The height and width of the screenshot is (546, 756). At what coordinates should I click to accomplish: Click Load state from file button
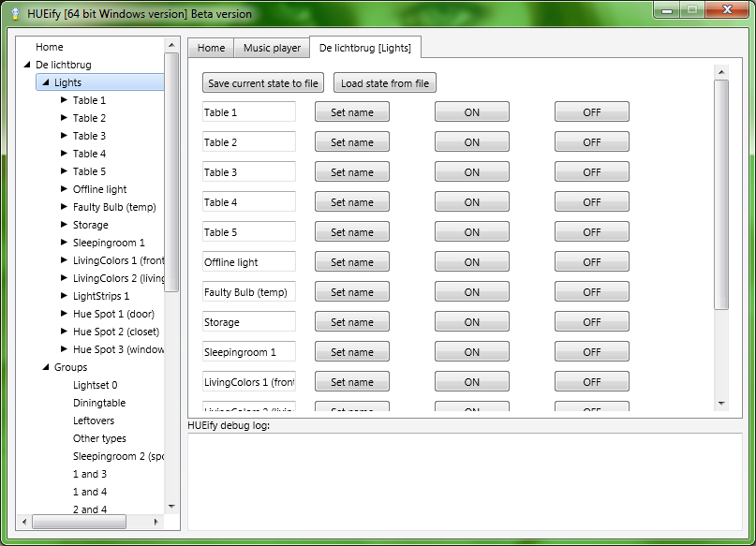pyautogui.click(x=385, y=83)
